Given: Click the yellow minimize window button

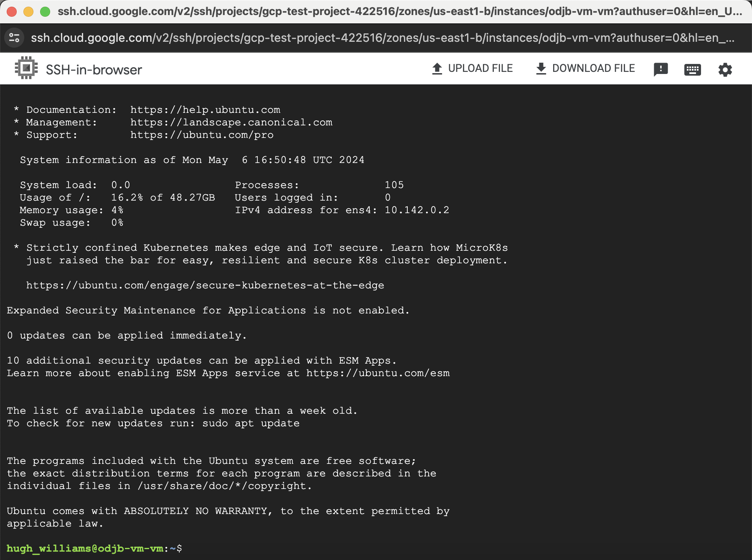Looking at the screenshot, I should [28, 11].
